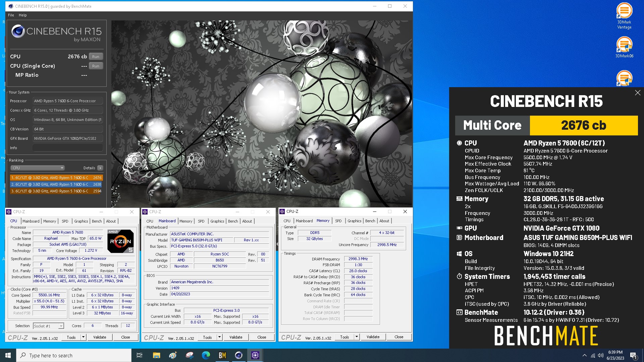Open the notification center icon
The height and width of the screenshot is (362, 644).
(633, 355)
